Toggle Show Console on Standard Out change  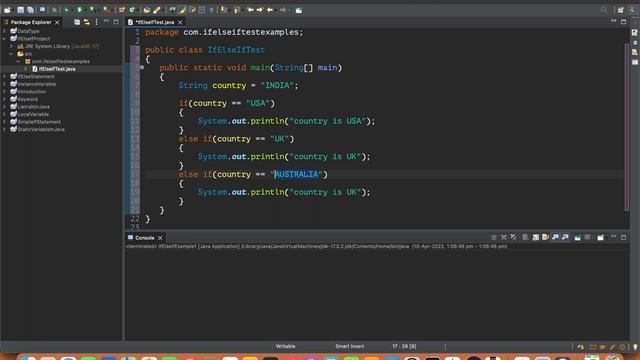[556, 237]
